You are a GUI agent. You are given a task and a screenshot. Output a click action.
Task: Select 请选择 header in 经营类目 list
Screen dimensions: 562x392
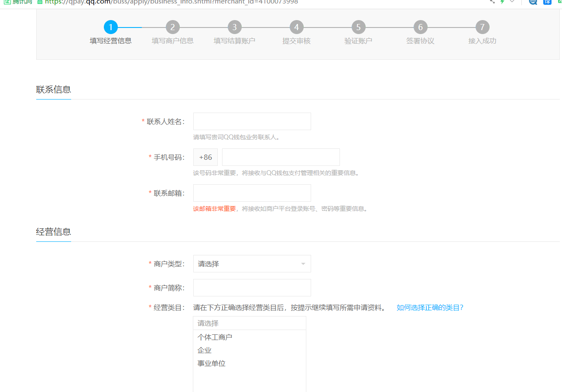tap(249, 323)
